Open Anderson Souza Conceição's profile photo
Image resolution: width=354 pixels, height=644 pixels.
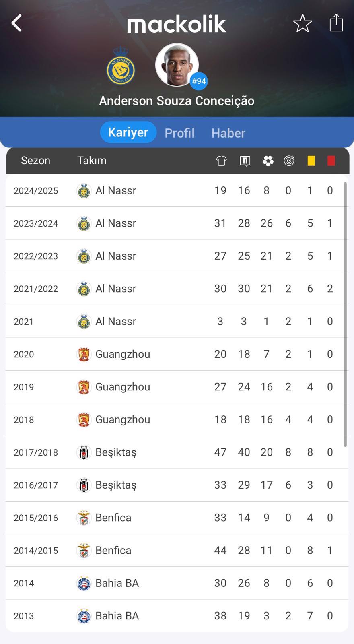coord(177,65)
